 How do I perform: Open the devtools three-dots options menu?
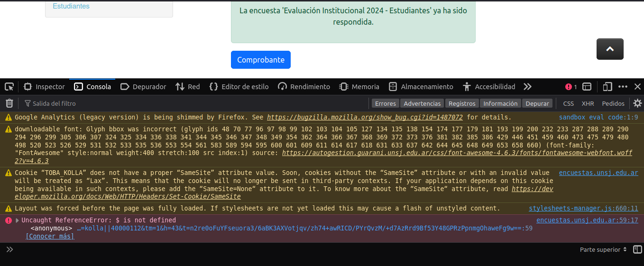point(623,87)
